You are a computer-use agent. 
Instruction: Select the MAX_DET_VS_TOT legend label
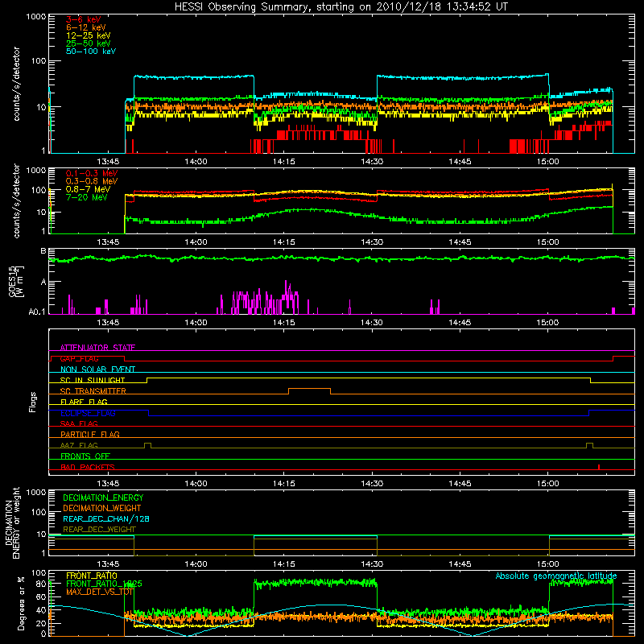[x=100, y=592]
